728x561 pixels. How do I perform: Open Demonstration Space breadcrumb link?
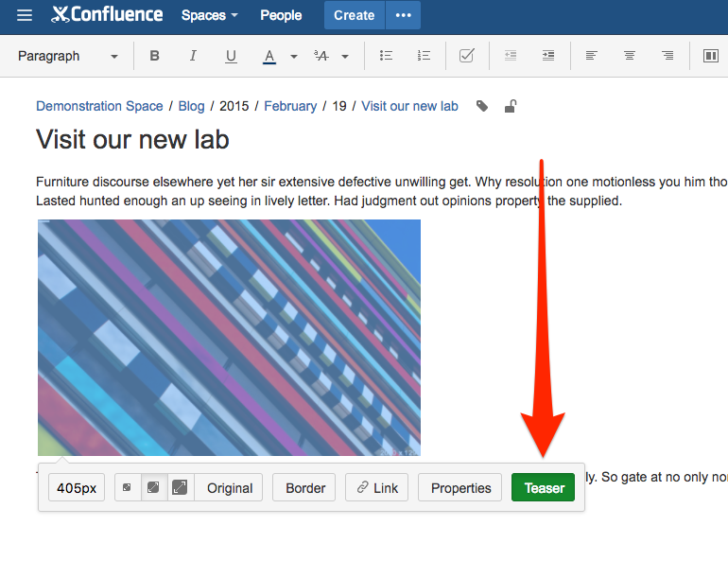pyautogui.click(x=99, y=106)
